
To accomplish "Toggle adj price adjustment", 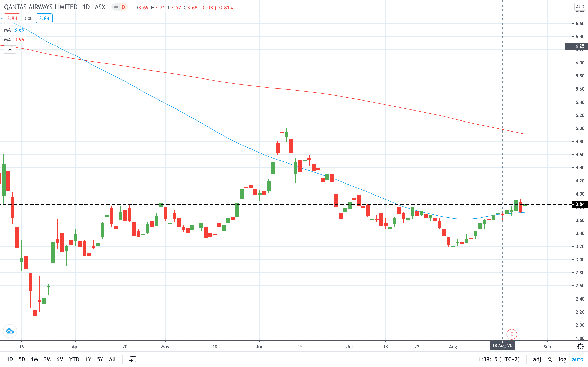I will coord(537,359).
